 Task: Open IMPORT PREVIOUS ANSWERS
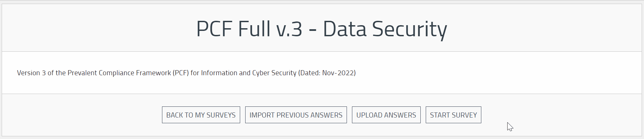pyautogui.click(x=296, y=115)
